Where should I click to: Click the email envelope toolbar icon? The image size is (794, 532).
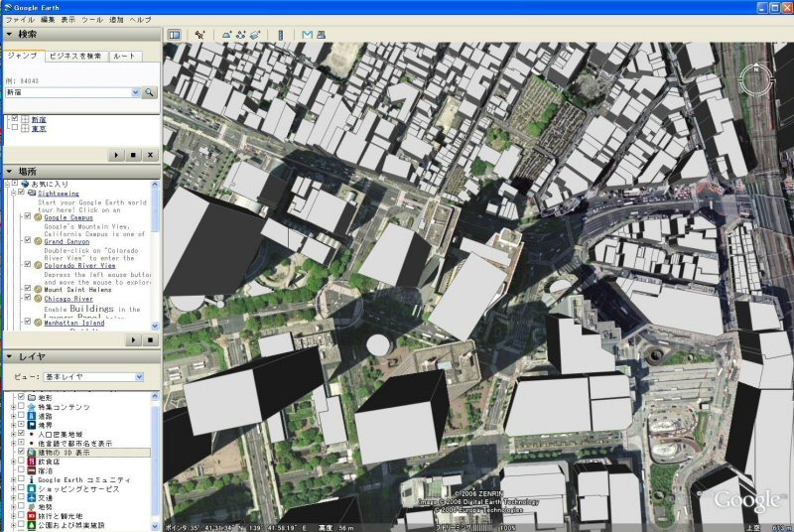coord(307,35)
